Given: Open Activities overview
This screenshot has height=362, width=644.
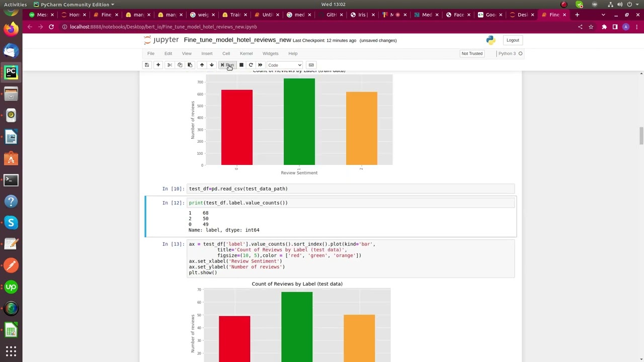Looking at the screenshot, I should 16,5.
